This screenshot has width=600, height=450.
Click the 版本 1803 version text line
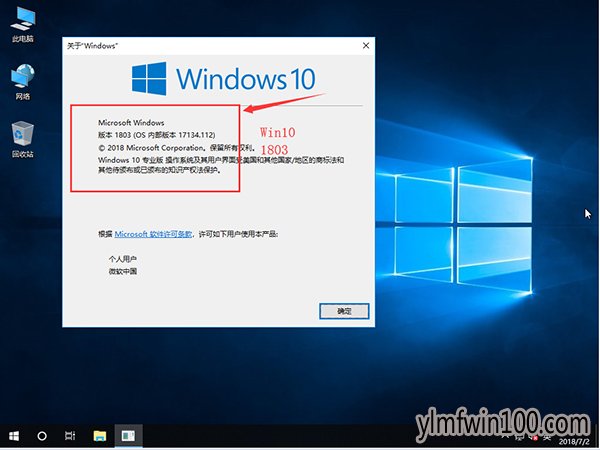click(157, 135)
